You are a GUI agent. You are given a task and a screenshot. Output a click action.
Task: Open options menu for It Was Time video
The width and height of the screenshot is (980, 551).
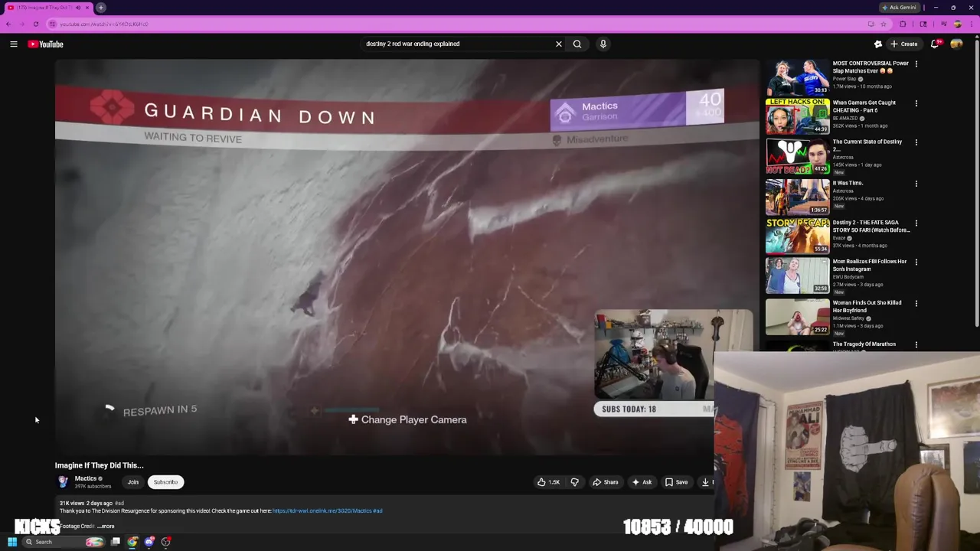(x=916, y=184)
